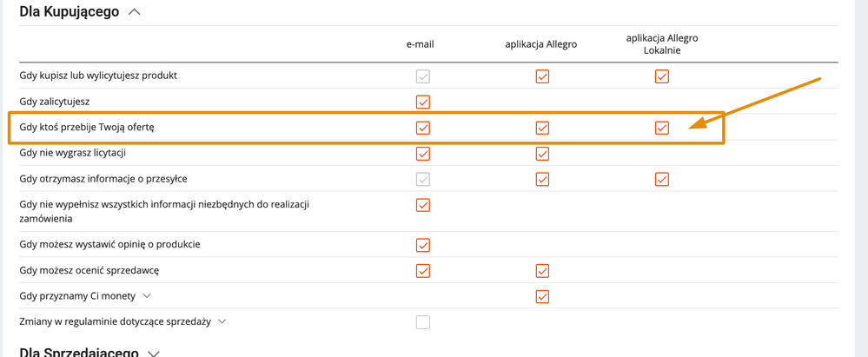Screen dimensions: 868x357
Task: Uncheck Allegro Lokalnie for informacje o przesyłce
Action: click(x=661, y=179)
